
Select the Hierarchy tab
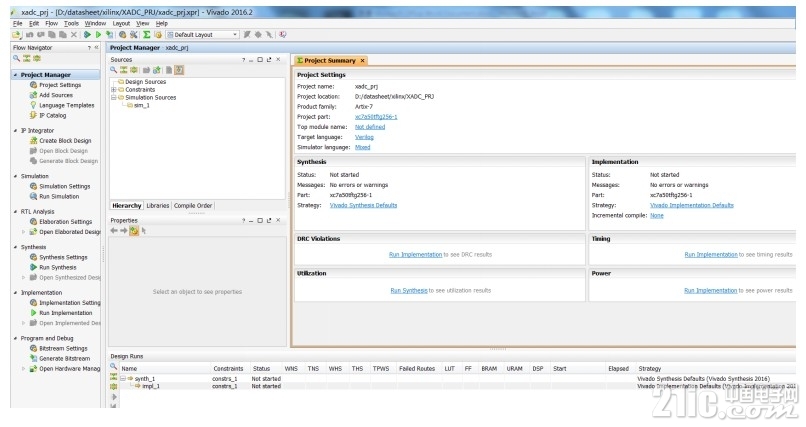126,206
